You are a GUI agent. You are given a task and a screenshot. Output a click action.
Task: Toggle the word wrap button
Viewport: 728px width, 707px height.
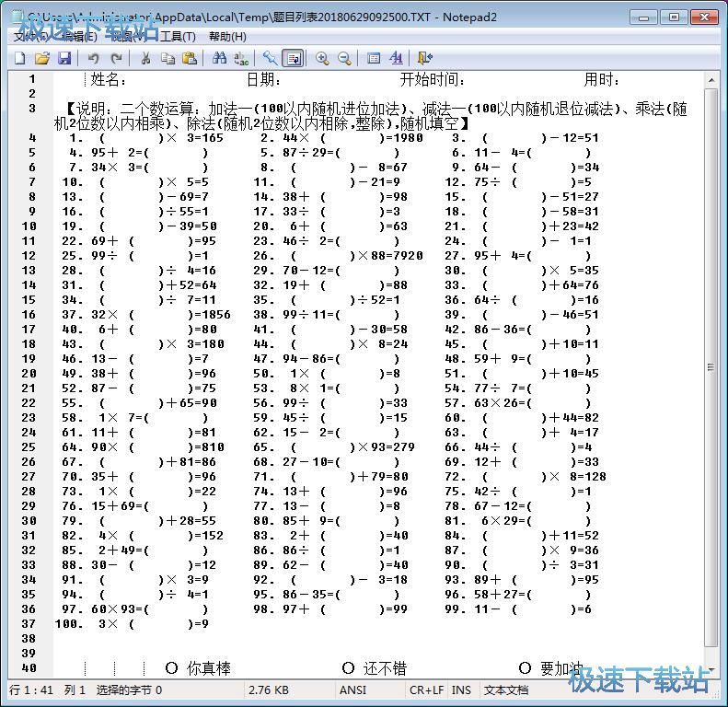pyautogui.click(x=294, y=58)
